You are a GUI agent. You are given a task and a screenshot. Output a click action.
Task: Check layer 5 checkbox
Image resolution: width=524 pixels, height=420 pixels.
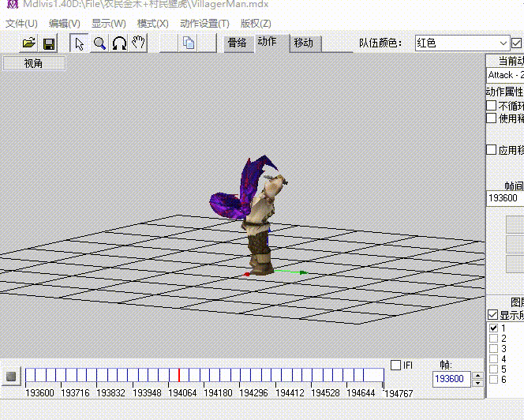[493, 369]
